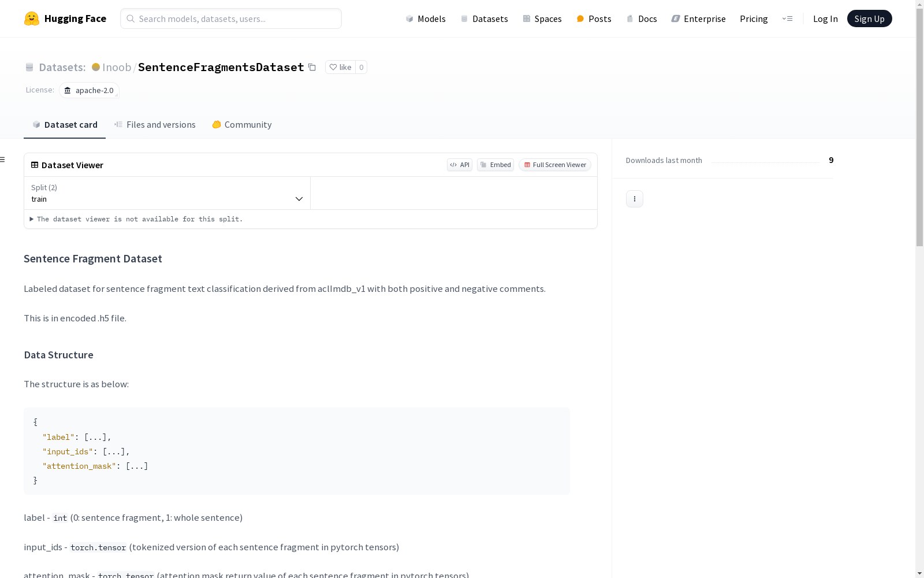Screen dimensions: 924x578
Task: Click the Embed button
Action: pyautogui.click(x=495, y=165)
